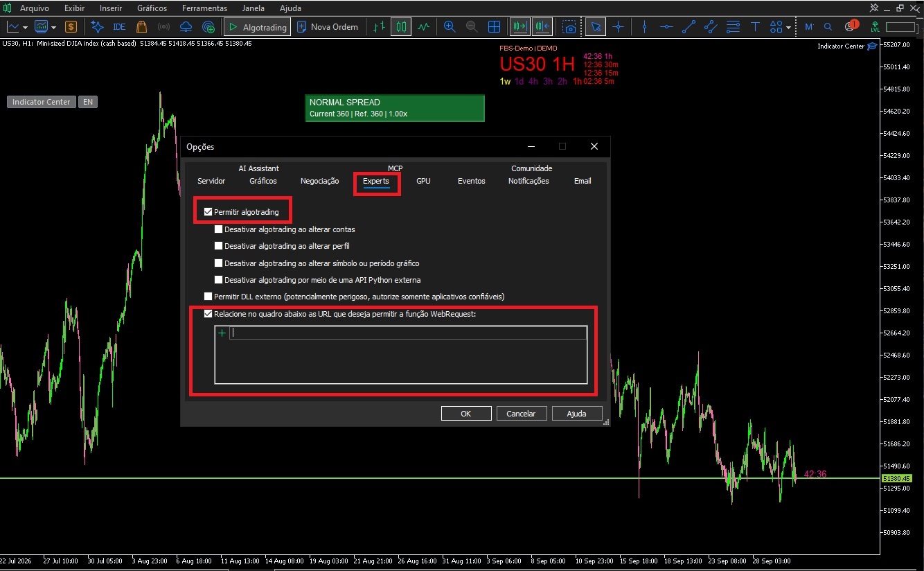924x571 pixels.
Task: Switch chart to candlesticks icon
Action: [401, 27]
